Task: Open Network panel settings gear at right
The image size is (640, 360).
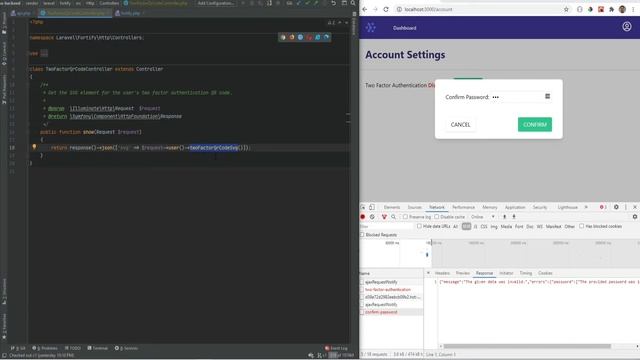Action: [635, 217]
